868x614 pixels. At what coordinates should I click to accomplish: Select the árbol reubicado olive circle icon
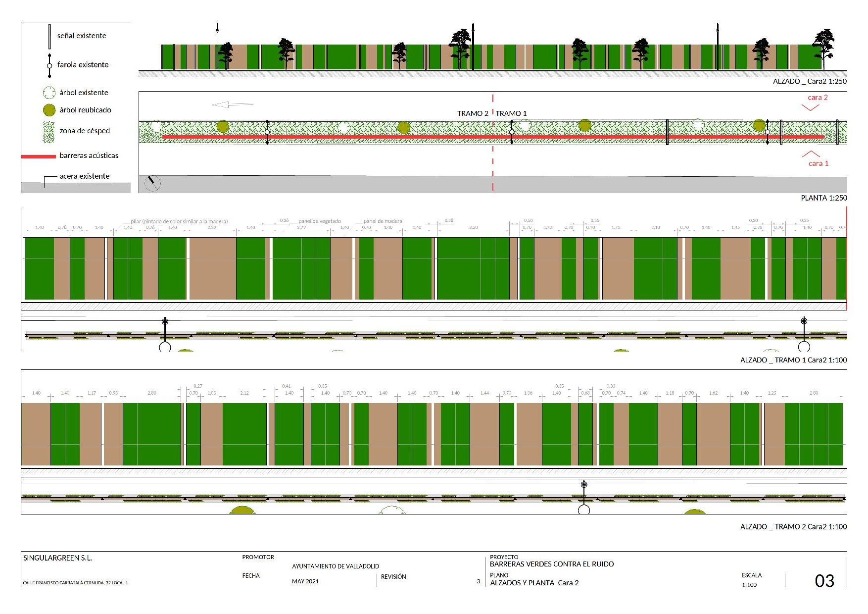point(49,110)
